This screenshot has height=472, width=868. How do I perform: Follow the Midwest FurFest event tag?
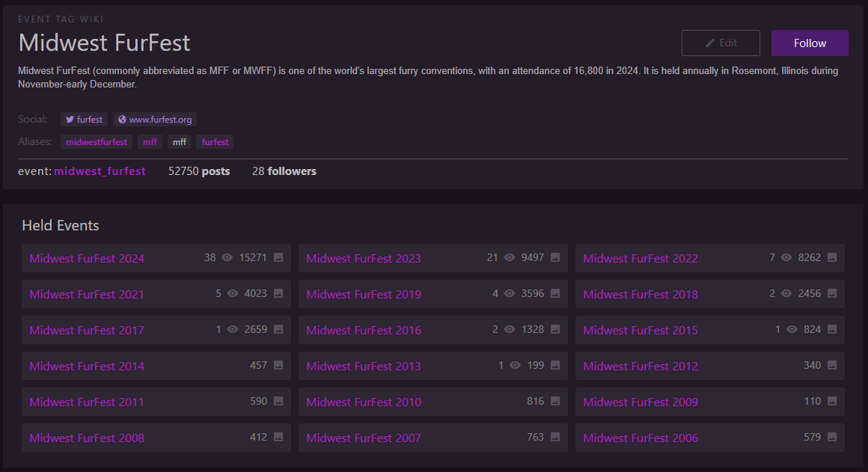click(809, 43)
